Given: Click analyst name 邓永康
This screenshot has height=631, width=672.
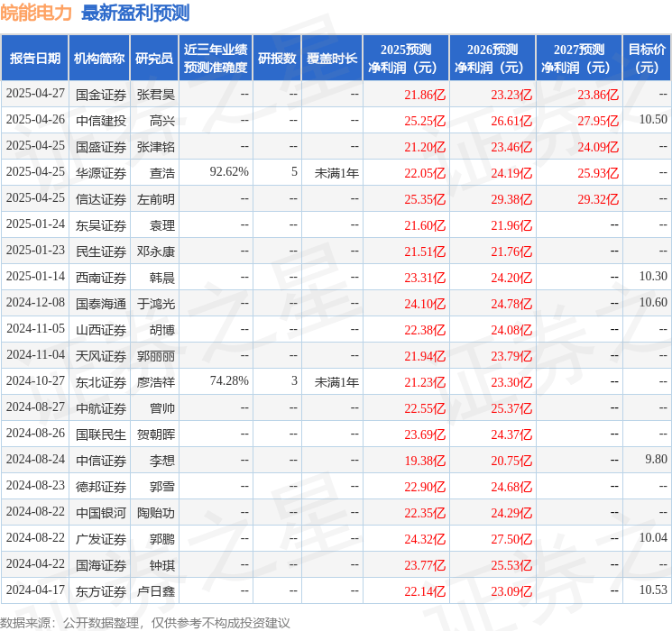Looking at the screenshot, I should (155, 251).
